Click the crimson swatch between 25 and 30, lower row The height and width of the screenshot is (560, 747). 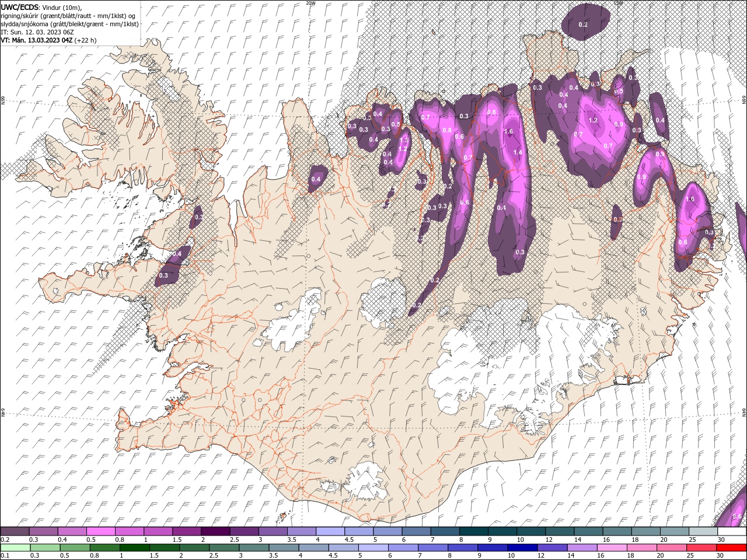coord(701,548)
